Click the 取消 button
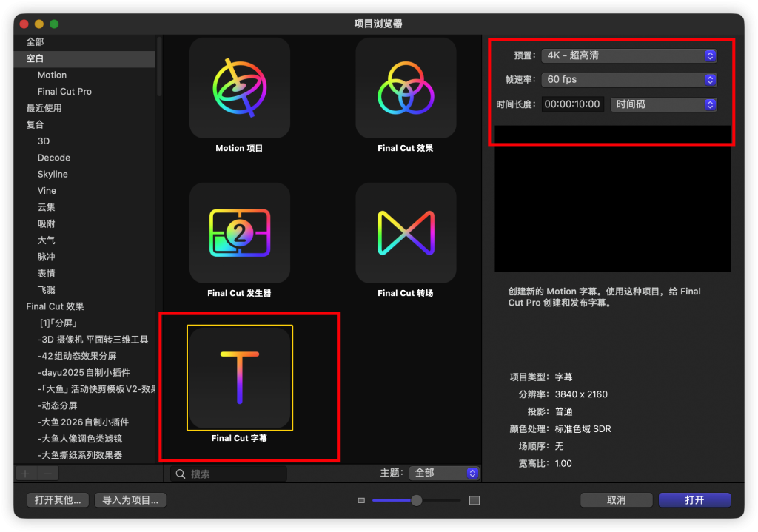 (616, 500)
